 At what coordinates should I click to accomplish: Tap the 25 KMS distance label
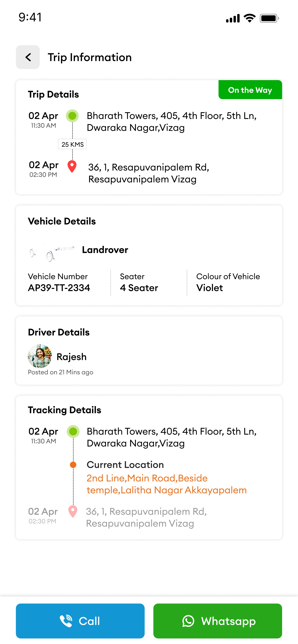[x=72, y=144]
